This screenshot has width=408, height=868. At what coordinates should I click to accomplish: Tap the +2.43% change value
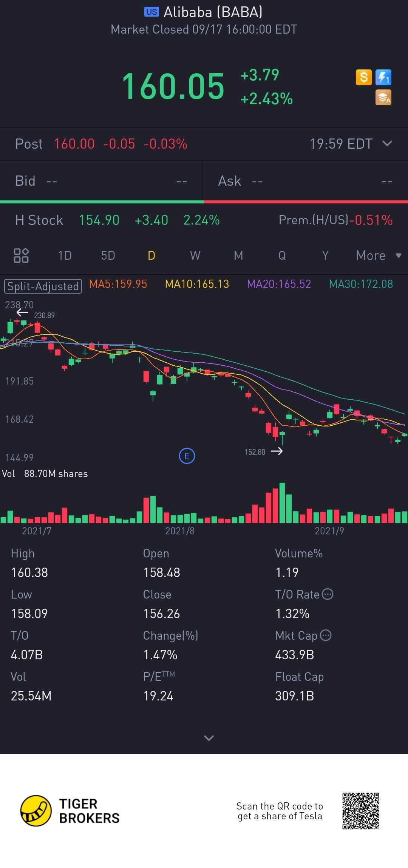coord(266,99)
